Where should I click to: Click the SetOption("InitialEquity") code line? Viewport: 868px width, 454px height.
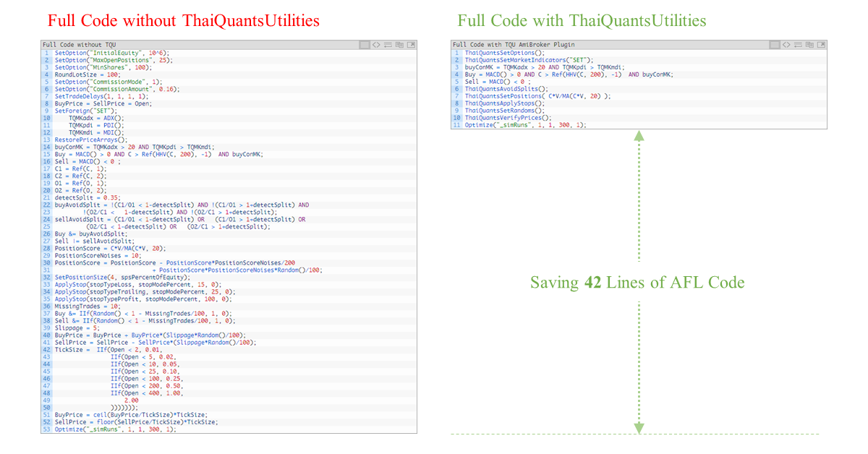pyautogui.click(x=109, y=53)
